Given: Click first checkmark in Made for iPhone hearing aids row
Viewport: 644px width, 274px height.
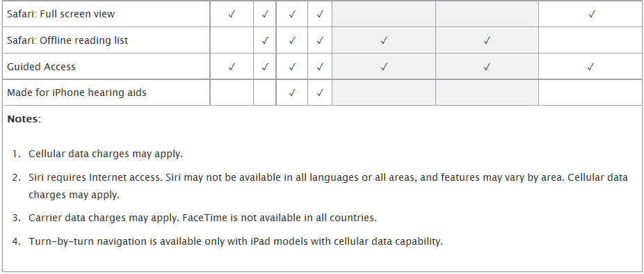Looking at the screenshot, I should click(x=292, y=92).
